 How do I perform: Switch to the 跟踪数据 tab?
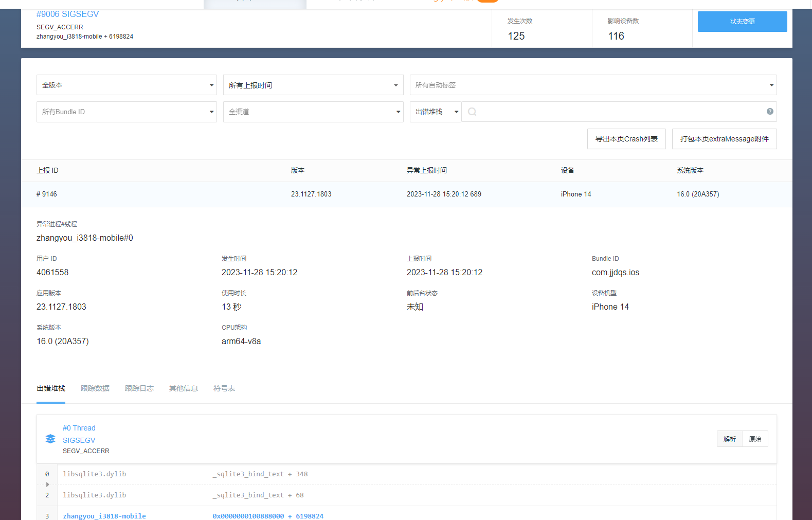pos(95,388)
